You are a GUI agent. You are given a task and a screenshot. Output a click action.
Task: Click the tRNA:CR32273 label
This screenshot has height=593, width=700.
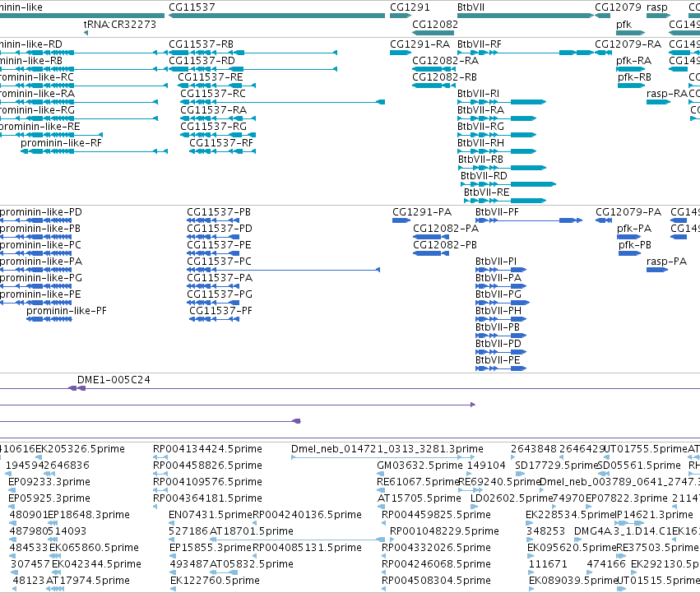[120, 24]
